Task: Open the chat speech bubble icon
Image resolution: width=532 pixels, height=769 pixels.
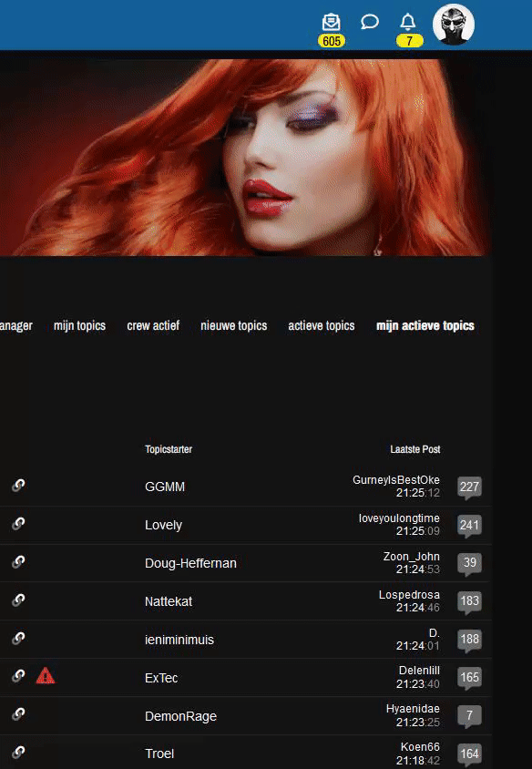Action: point(370,22)
